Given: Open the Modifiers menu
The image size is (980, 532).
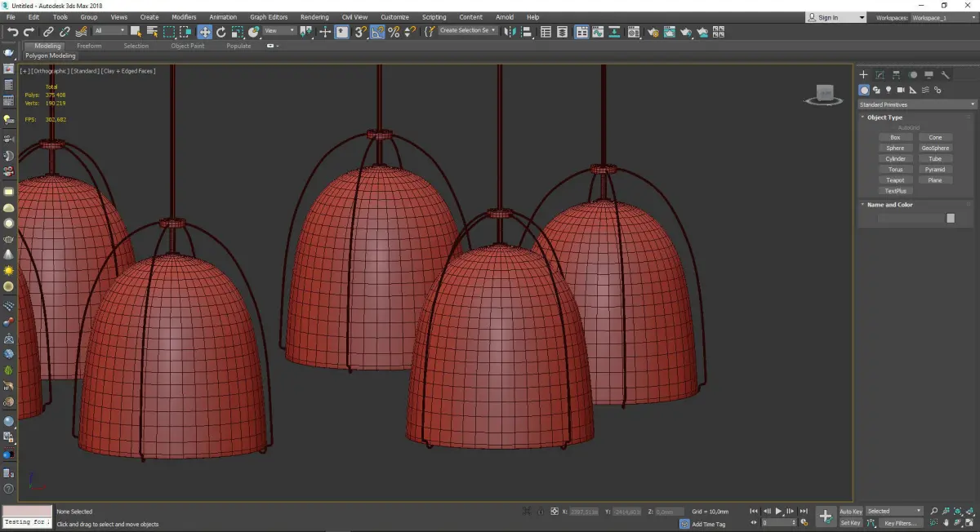Looking at the screenshot, I should tap(184, 17).
